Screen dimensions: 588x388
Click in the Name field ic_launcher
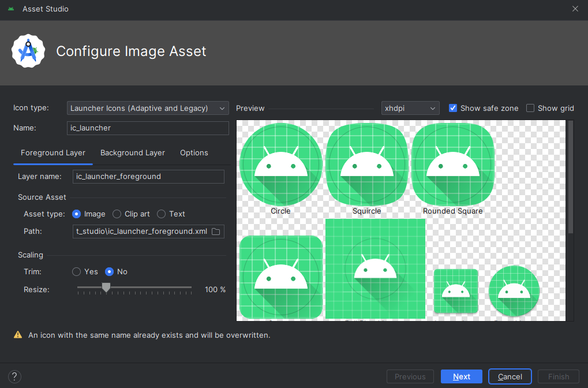coord(148,128)
